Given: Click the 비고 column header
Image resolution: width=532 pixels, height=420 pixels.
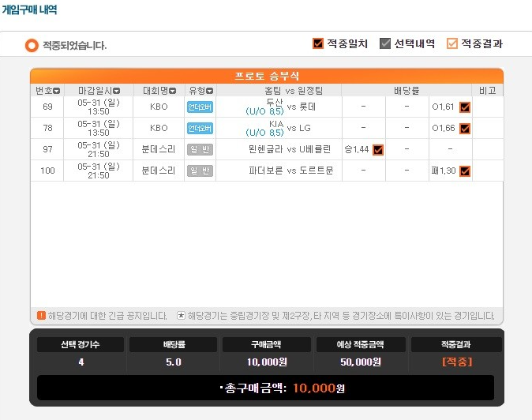Looking at the screenshot, I should (x=488, y=91).
